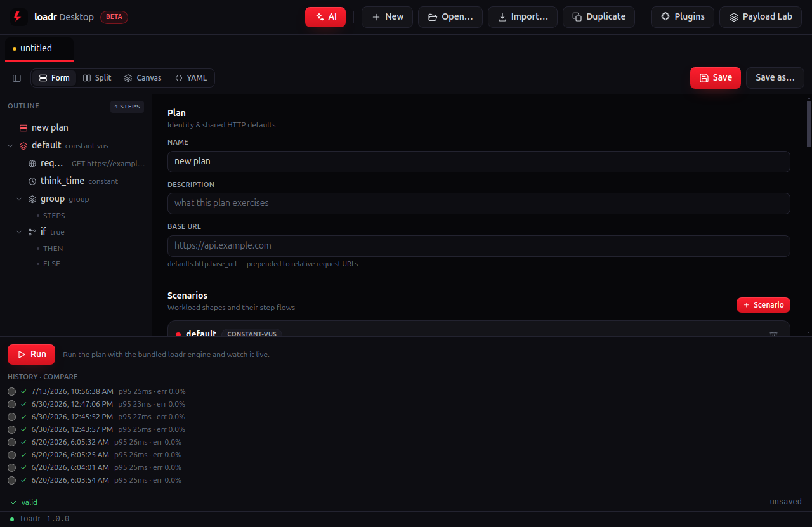This screenshot has width=812, height=527.
Task: Collapse the group step chevron
Action: coord(19,199)
